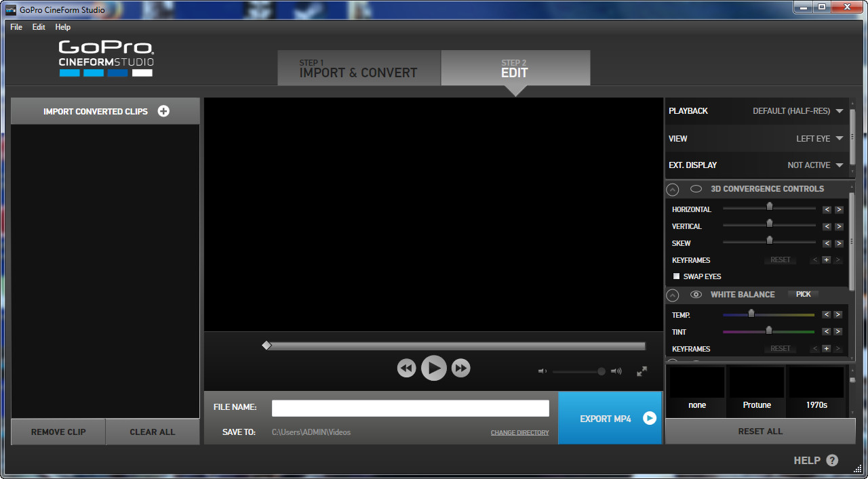Click the Help text in bottom corner

point(807,460)
